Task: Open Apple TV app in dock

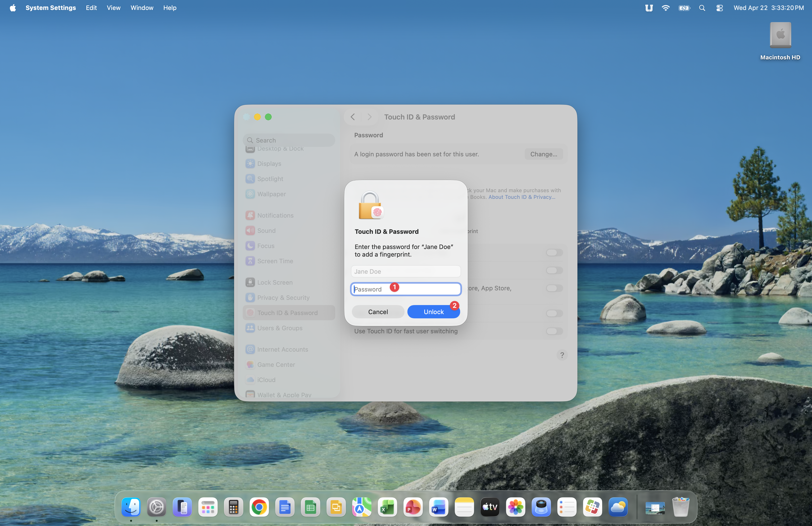Action: tap(490, 507)
